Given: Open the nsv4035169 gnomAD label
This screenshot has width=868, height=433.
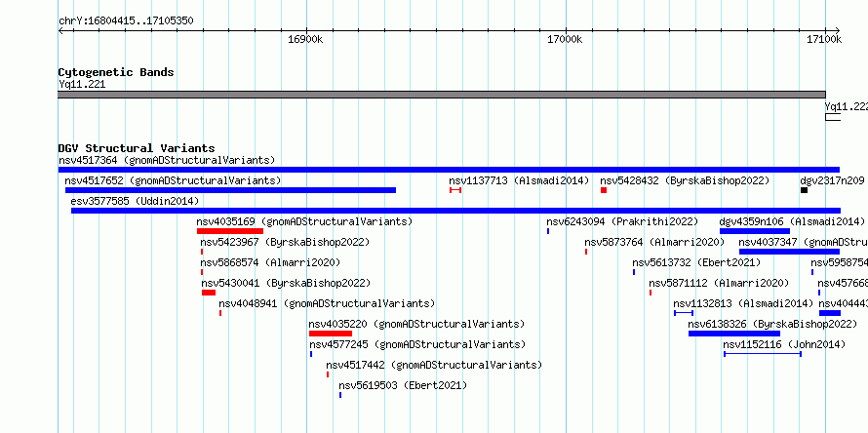Looking at the screenshot, I should point(304,222).
